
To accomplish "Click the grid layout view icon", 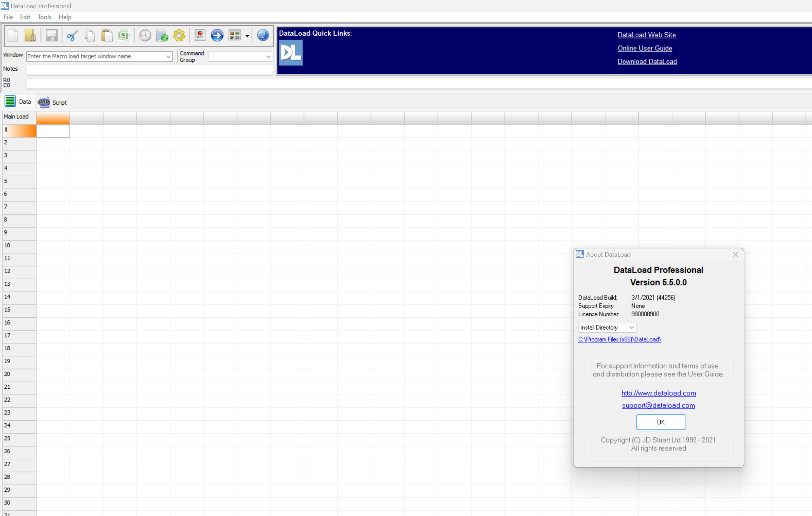I will click(x=235, y=35).
